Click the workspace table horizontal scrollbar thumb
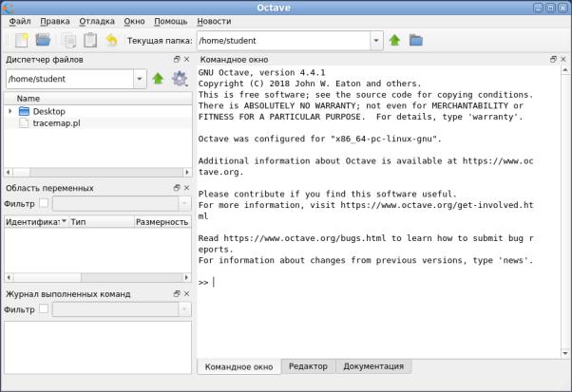This screenshot has width=572, height=392. [x=48, y=277]
